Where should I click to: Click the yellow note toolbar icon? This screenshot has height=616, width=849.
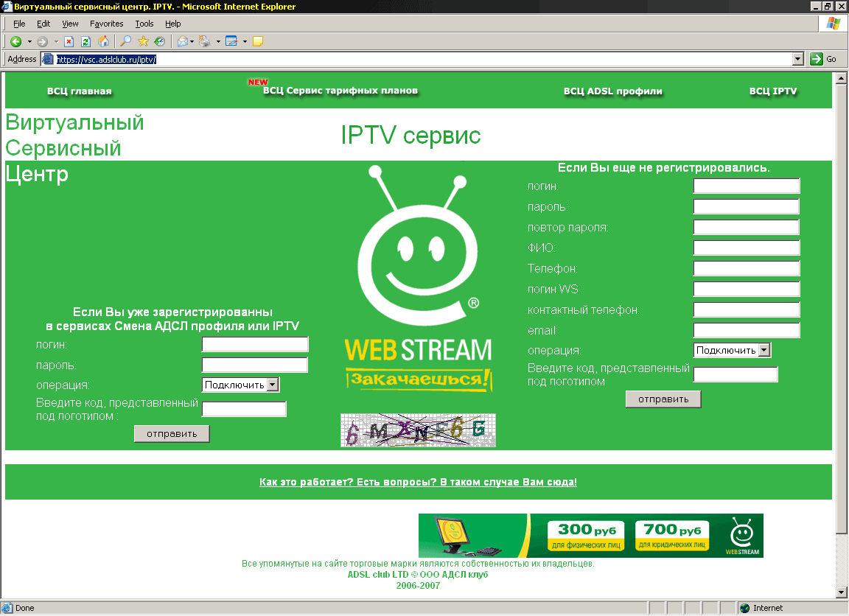click(x=258, y=42)
